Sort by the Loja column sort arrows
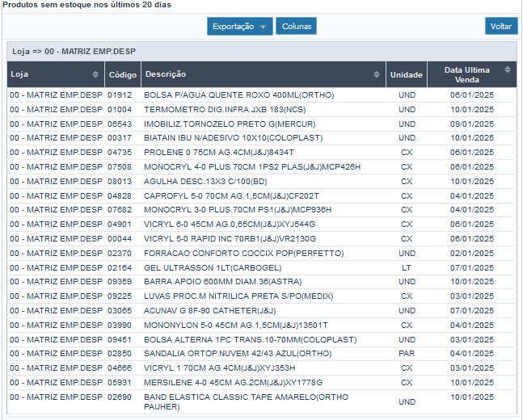The width and height of the screenshot is (523, 420). pos(95,74)
